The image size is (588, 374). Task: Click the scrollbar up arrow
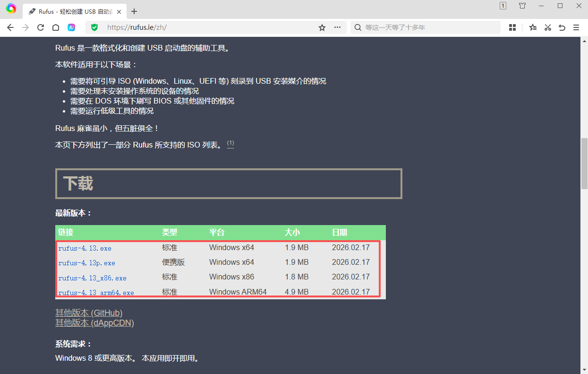(584, 41)
